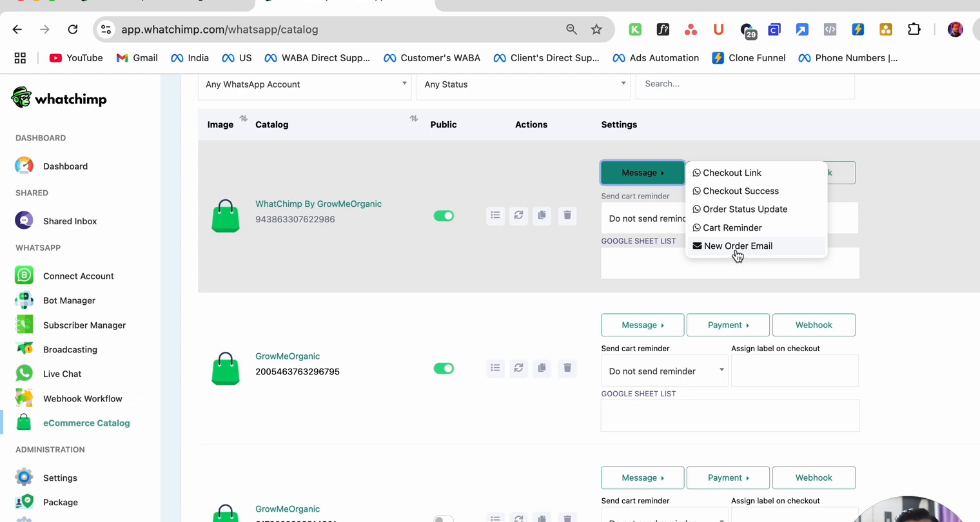The image size is (980, 522).
Task: Expand the Any Status filter
Action: click(523, 84)
